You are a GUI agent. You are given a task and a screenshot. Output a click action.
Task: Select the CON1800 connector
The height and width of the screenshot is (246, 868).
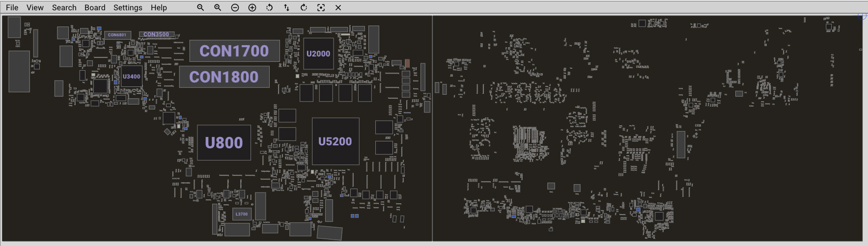pos(224,77)
